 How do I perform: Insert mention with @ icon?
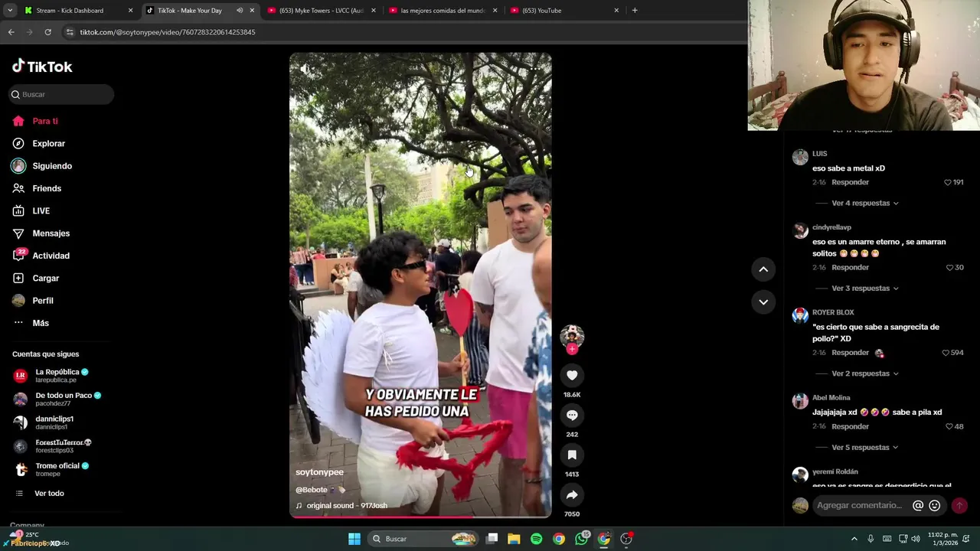point(918,505)
